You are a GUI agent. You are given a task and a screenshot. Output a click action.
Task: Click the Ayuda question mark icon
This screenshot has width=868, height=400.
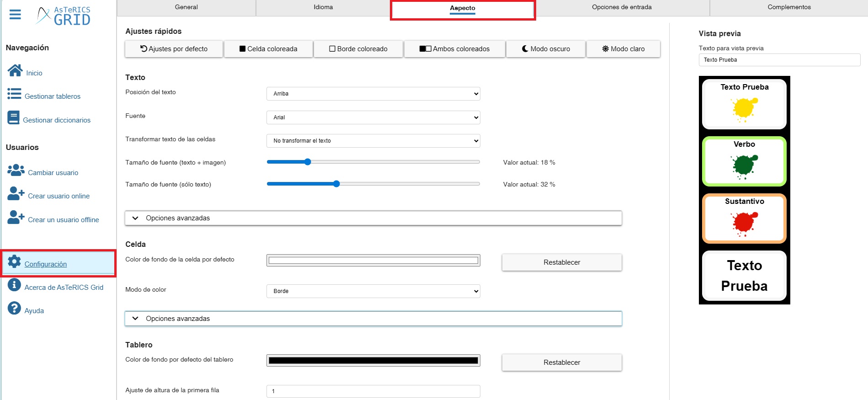(x=14, y=309)
